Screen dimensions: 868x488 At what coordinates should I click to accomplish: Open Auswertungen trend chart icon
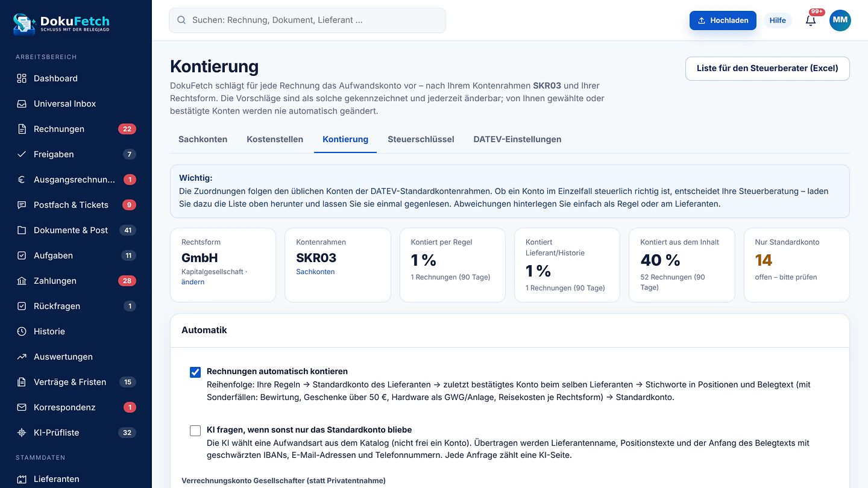tap(22, 357)
